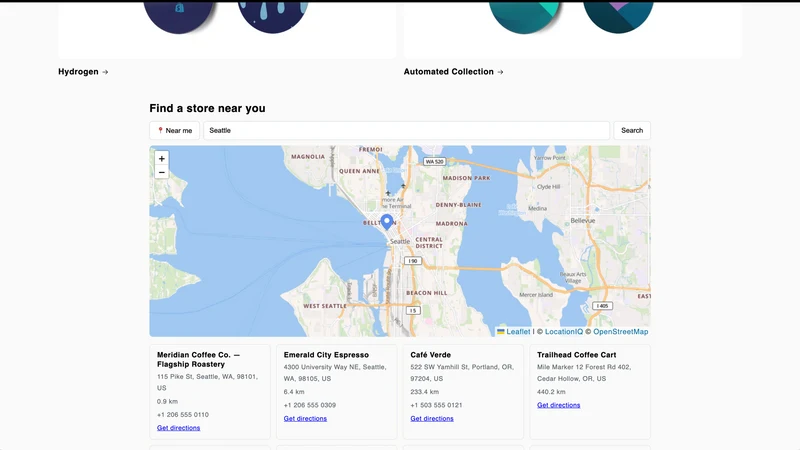Click the Find a store near you heading
Screen dimensions: 800x450
[207, 108]
